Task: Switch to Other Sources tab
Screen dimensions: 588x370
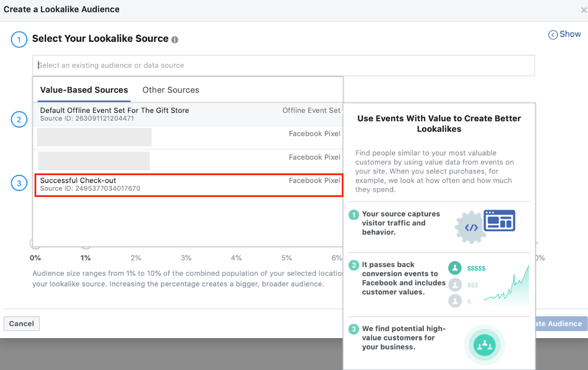Action: 171,90
